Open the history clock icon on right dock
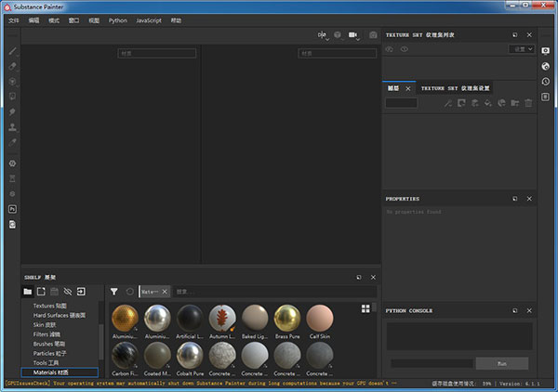Viewport: 558px width, 392px height. [x=545, y=82]
